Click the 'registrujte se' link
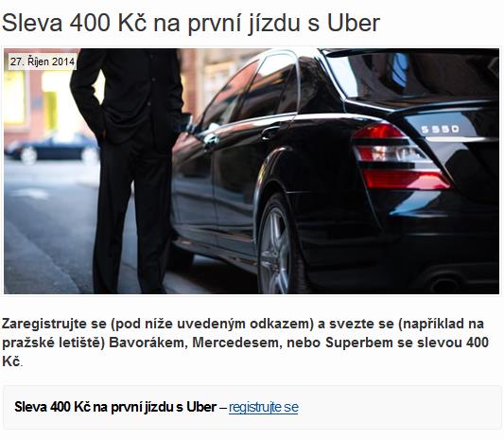The height and width of the screenshot is (440, 504). point(263,407)
